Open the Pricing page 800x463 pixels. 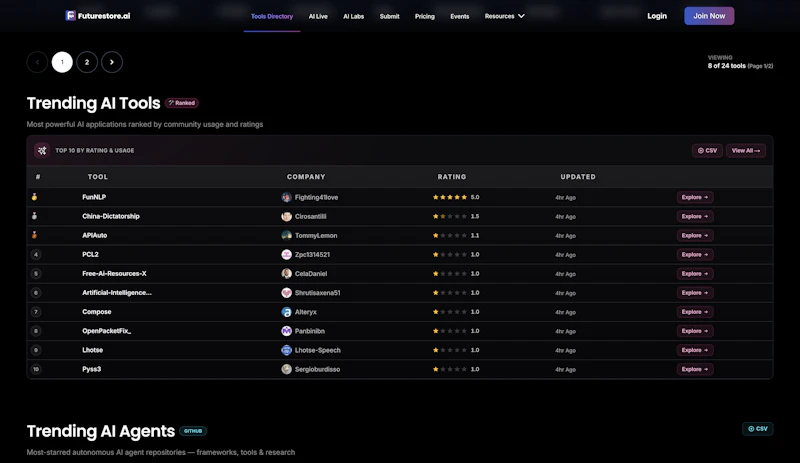[x=424, y=16]
